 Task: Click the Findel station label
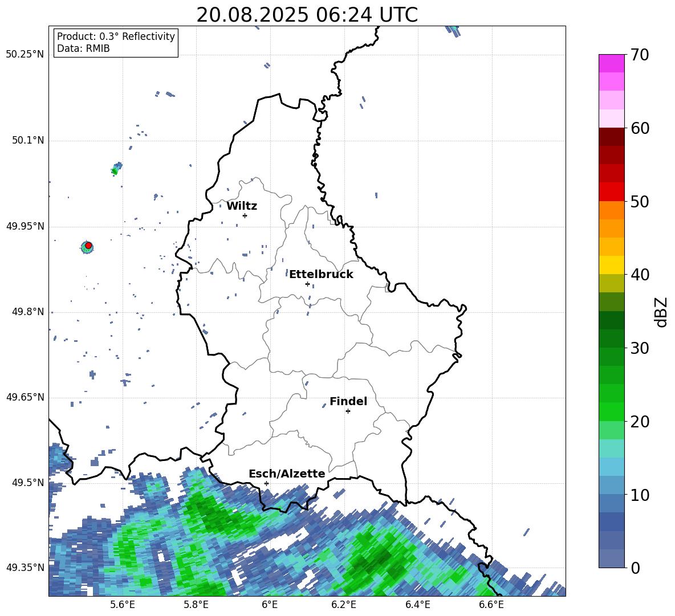[348, 401]
